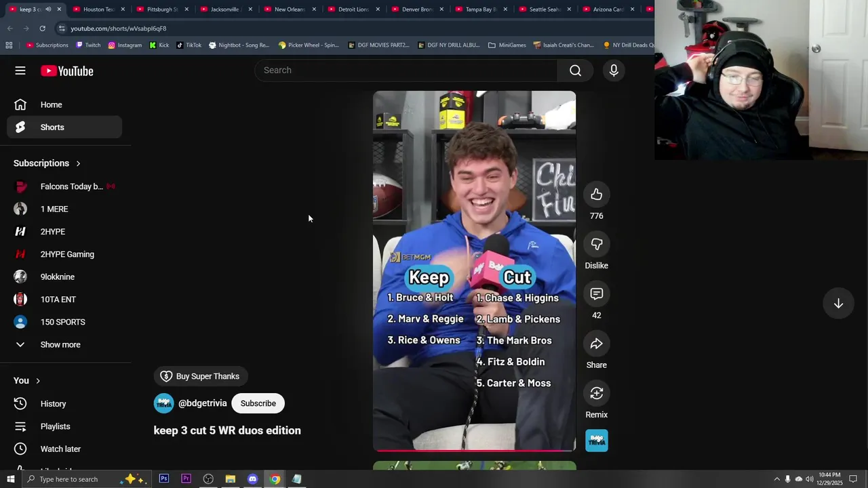This screenshot has width=868, height=488.
Task: Start voice search with microphone icon
Action: pyautogui.click(x=614, y=70)
